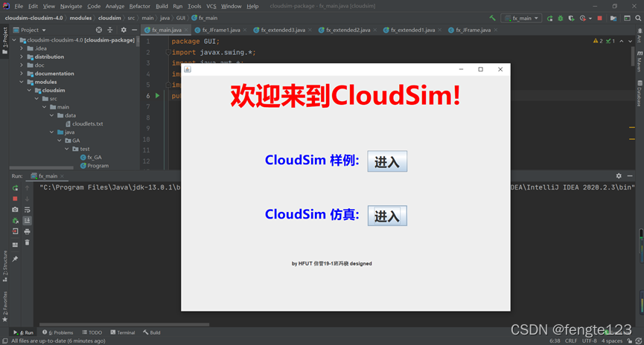This screenshot has height=345, width=644.
Task: Click the Select Opened File target icon in Project panel
Action: click(99, 30)
